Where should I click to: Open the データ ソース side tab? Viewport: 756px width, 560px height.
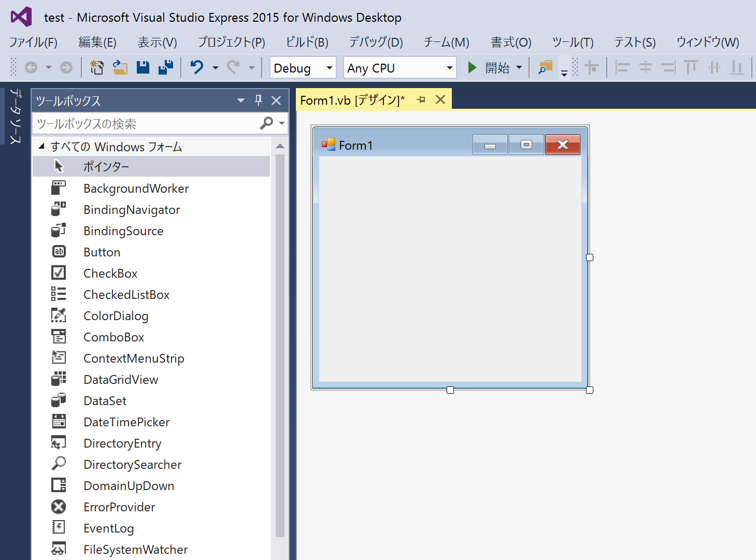[x=16, y=116]
